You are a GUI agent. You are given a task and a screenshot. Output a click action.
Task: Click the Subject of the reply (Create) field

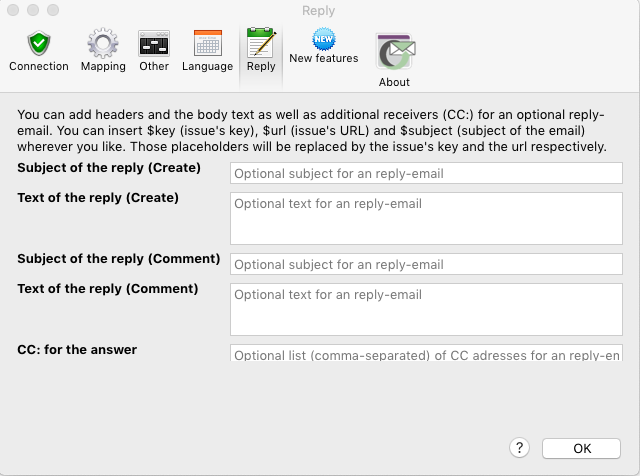pos(427,173)
